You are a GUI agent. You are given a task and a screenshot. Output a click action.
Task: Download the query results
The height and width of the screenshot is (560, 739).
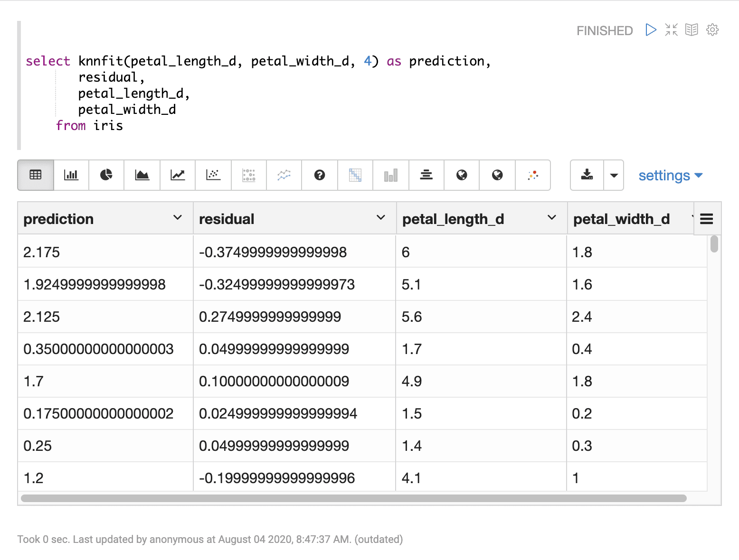587,175
